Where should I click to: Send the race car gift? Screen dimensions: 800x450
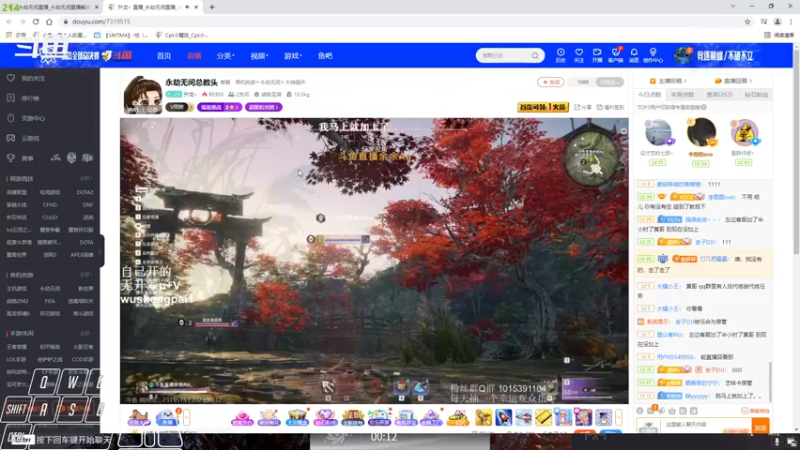(458, 417)
